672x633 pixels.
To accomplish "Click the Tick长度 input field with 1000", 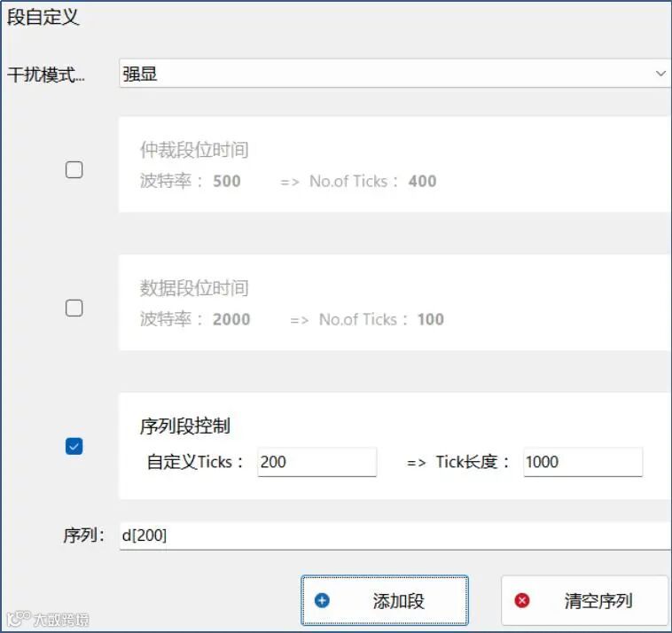I will click(582, 462).
